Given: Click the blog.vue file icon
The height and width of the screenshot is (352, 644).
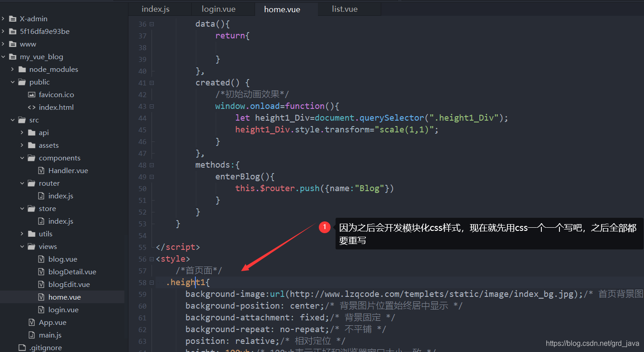Looking at the screenshot, I should pos(41,259).
